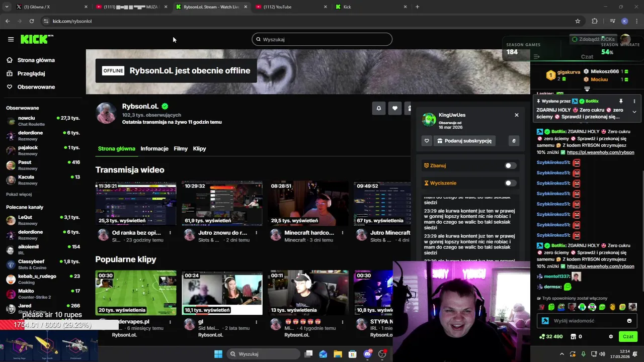The image size is (644, 362).
Task: Open the chat shop icon
Action: [x=572, y=337]
